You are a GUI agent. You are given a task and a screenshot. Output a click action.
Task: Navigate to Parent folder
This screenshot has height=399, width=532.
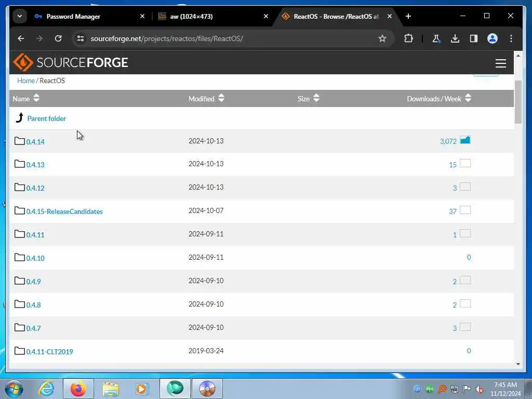[x=46, y=118]
